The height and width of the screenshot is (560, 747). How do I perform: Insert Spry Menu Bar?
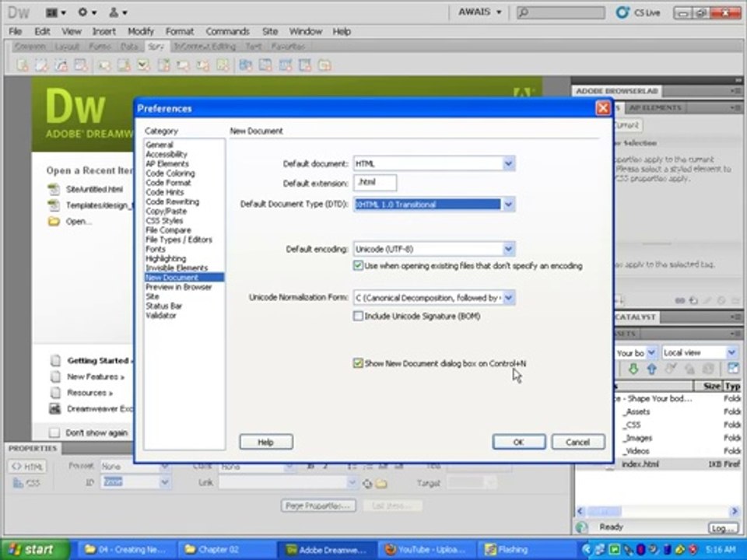tap(245, 65)
